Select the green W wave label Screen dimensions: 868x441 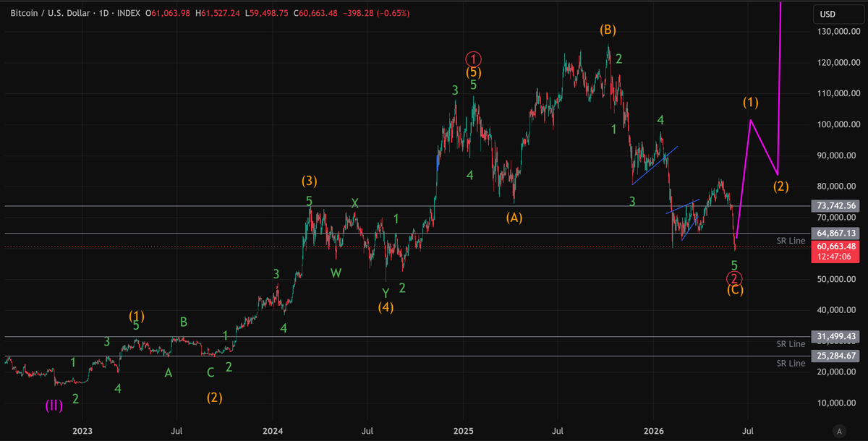[336, 273]
